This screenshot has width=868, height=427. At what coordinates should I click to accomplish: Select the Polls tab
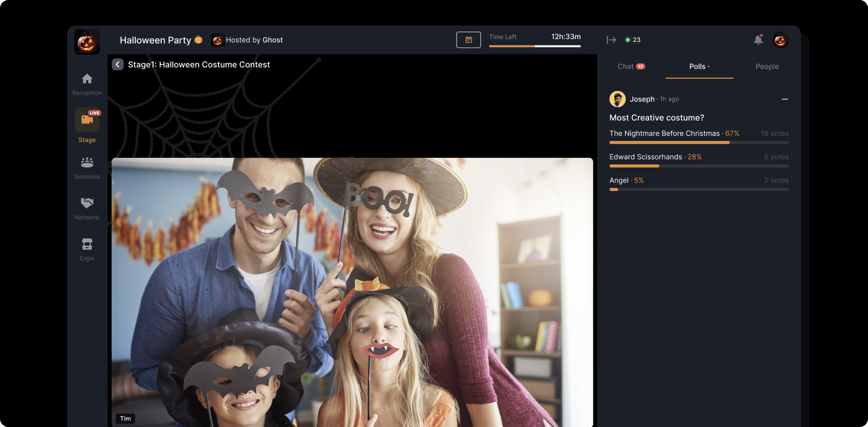pyautogui.click(x=699, y=66)
